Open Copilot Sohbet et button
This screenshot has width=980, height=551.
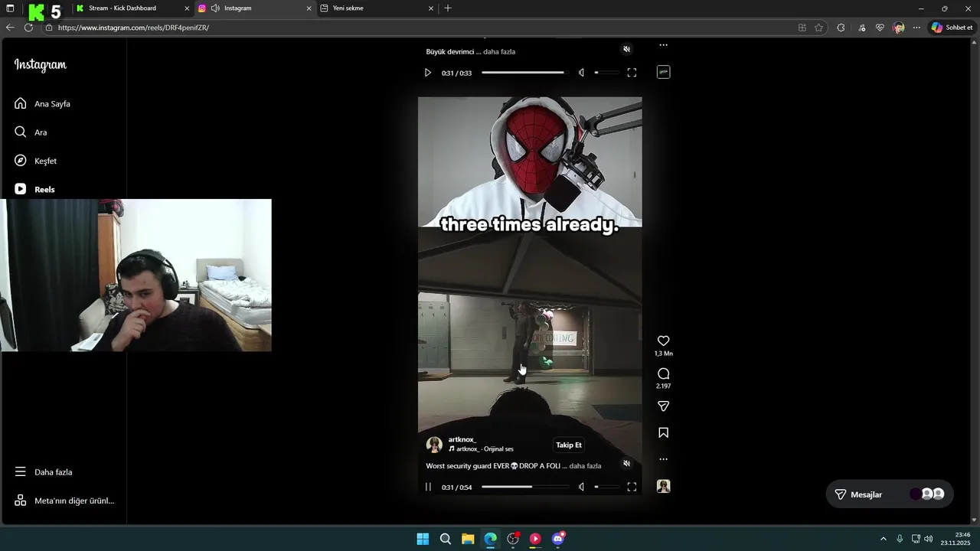952,28
